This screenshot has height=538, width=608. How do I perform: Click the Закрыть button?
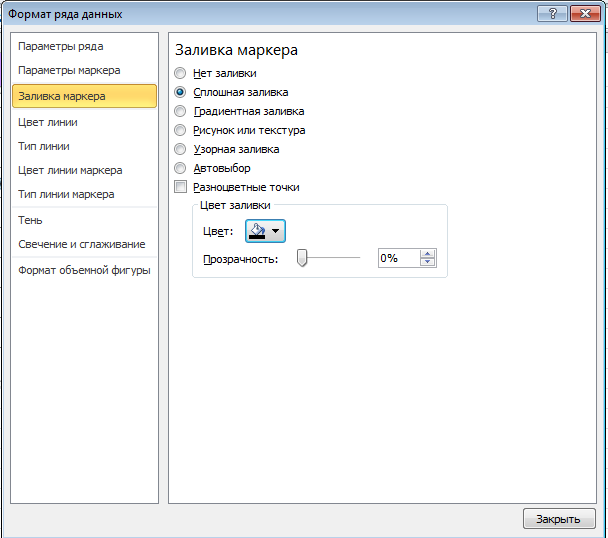point(559,519)
